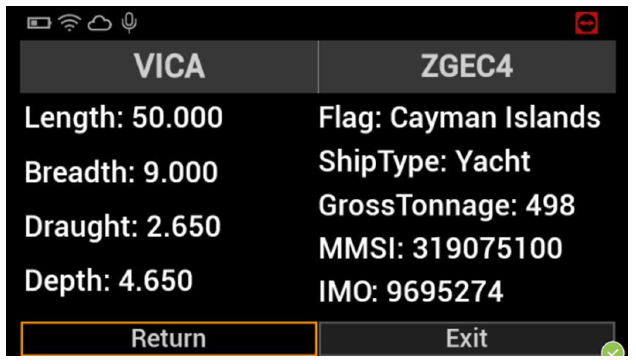Viewport: 636px width, 364px height.
Task: Click the ShipType Yacht entry
Action: [424, 161]
